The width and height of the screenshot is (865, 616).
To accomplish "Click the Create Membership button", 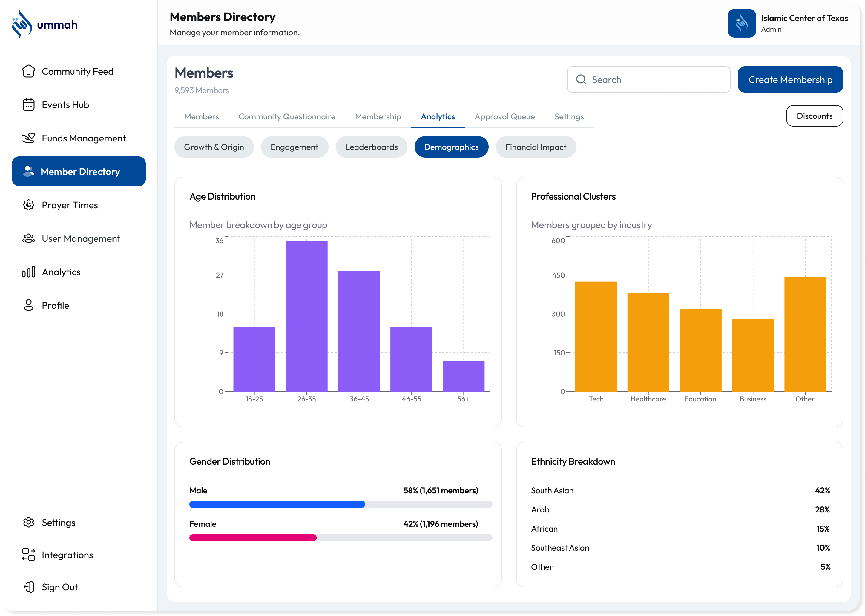I will pos(790,79).
